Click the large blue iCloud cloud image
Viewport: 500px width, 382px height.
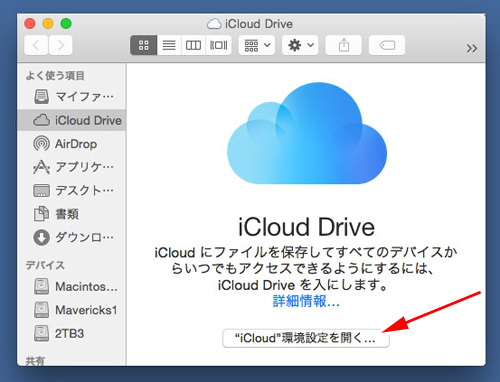tap(307, 133)
